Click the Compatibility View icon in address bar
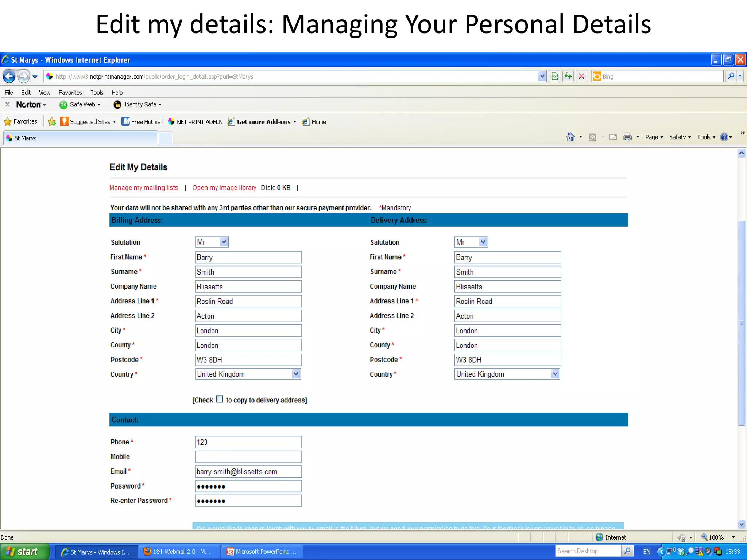This screenshot has height=560, width=747. point(555,77)
